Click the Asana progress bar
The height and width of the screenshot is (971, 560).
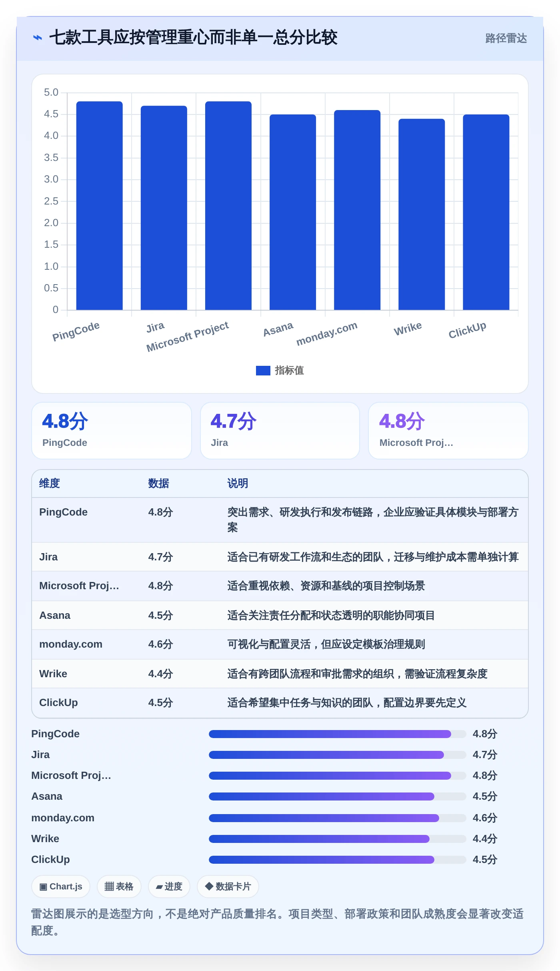338,796
